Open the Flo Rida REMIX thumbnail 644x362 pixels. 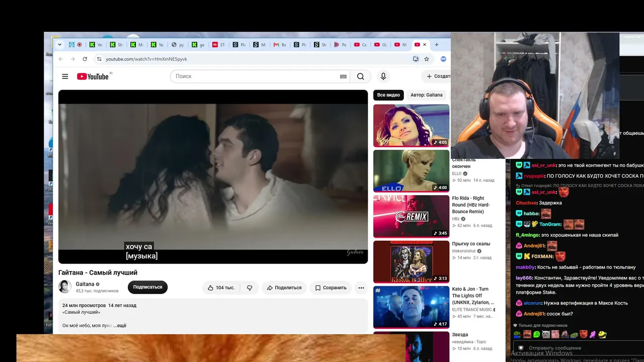411,216
